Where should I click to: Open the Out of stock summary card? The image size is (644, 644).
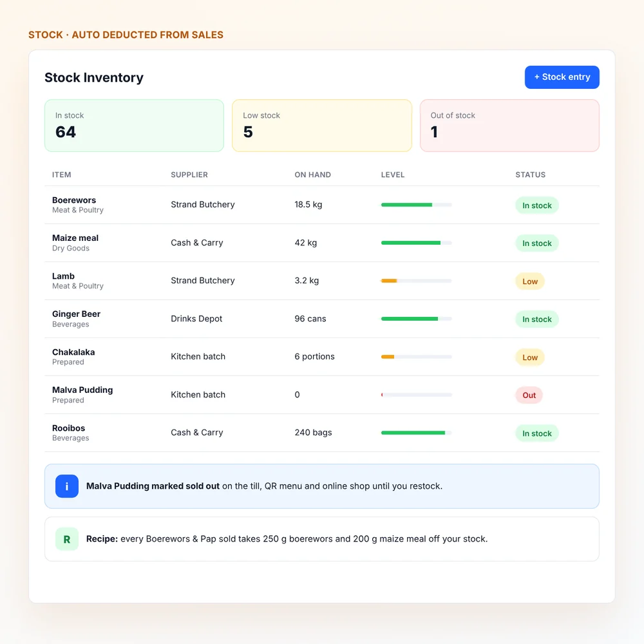coord(509,126)
